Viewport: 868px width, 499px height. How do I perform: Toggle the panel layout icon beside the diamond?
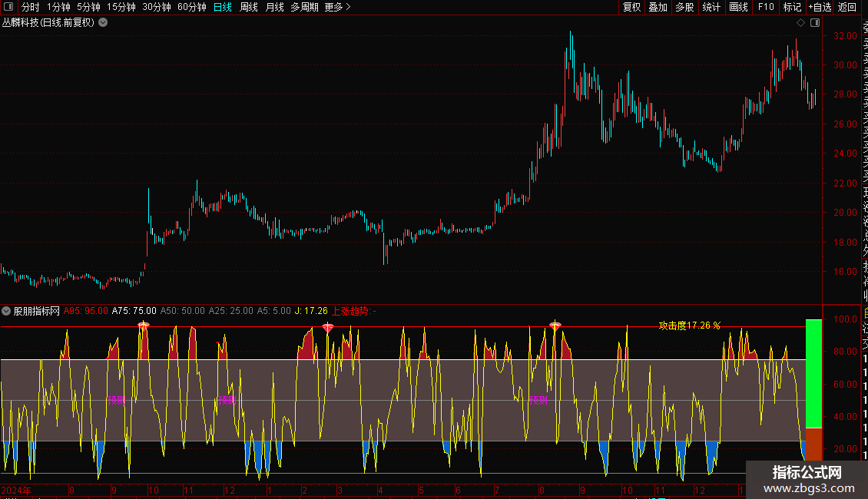[x=815, y=23]
